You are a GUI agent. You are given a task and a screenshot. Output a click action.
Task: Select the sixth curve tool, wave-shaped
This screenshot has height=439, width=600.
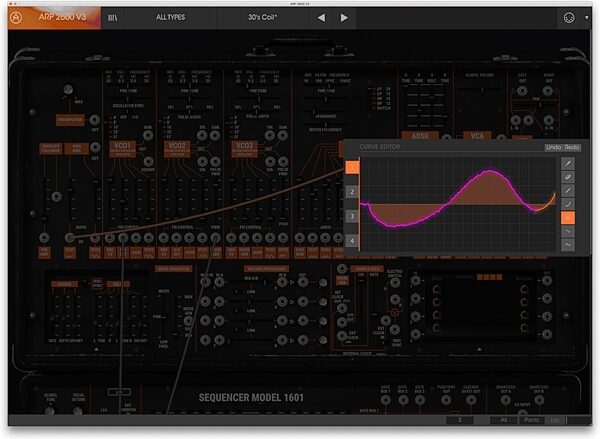pos(568,231)
